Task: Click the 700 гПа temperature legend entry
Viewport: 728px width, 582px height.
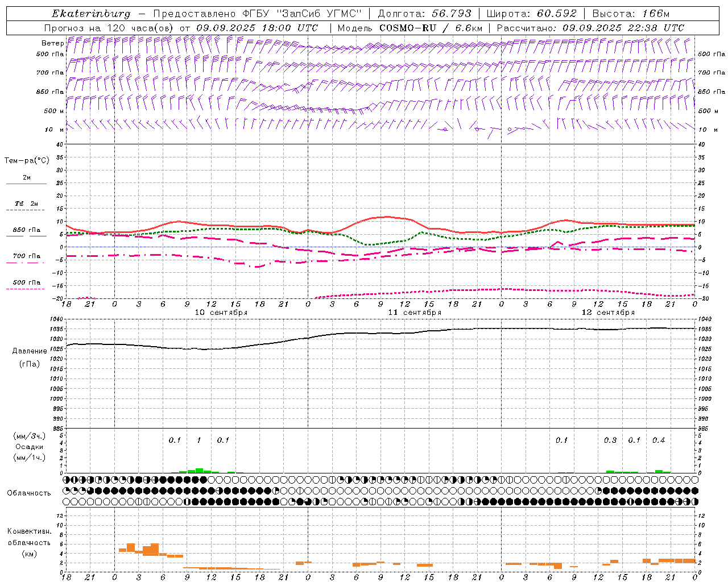Action: coord(26,256)
